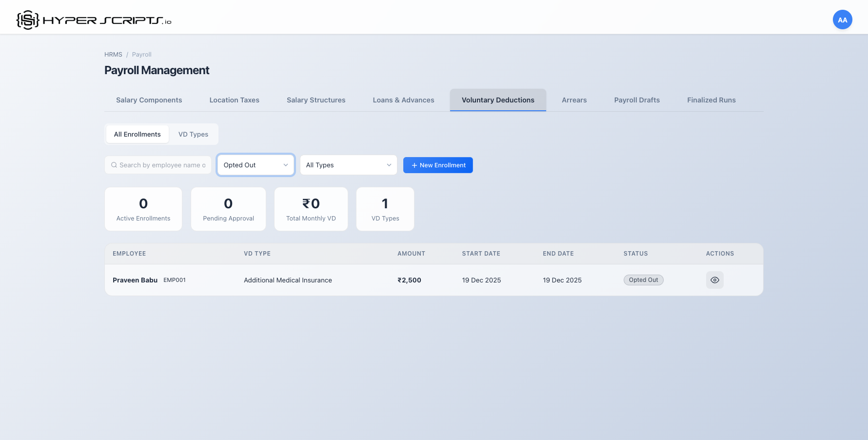
Task: Click the search magnifier icon
Action: 114,165
